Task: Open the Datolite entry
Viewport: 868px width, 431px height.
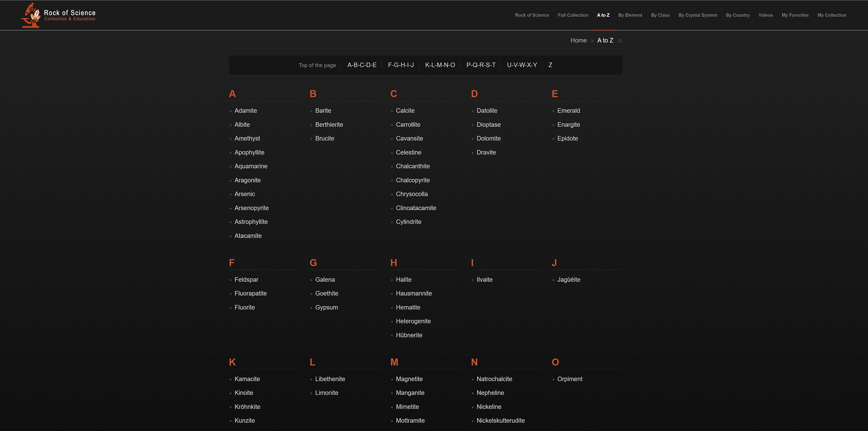Action: click(487, 111)
